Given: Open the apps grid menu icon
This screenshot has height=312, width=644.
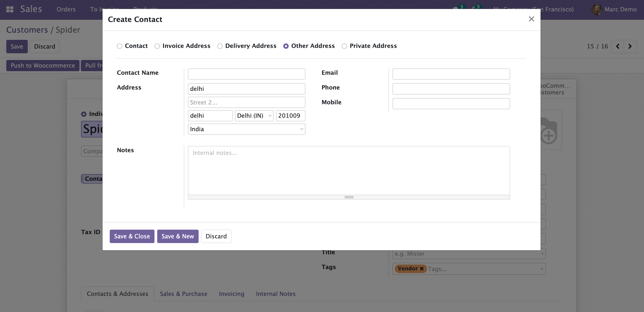Looking at the screenshot, I should (x=10, y=9).
